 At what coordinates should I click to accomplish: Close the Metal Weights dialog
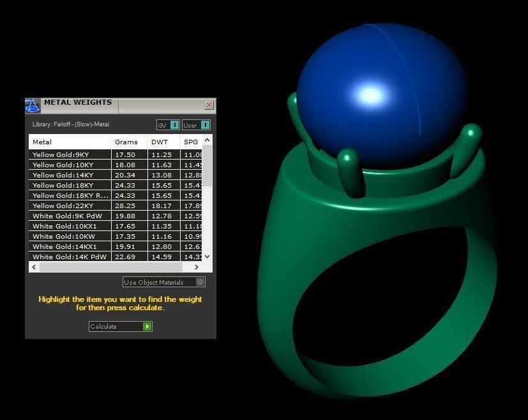(209, 105)
